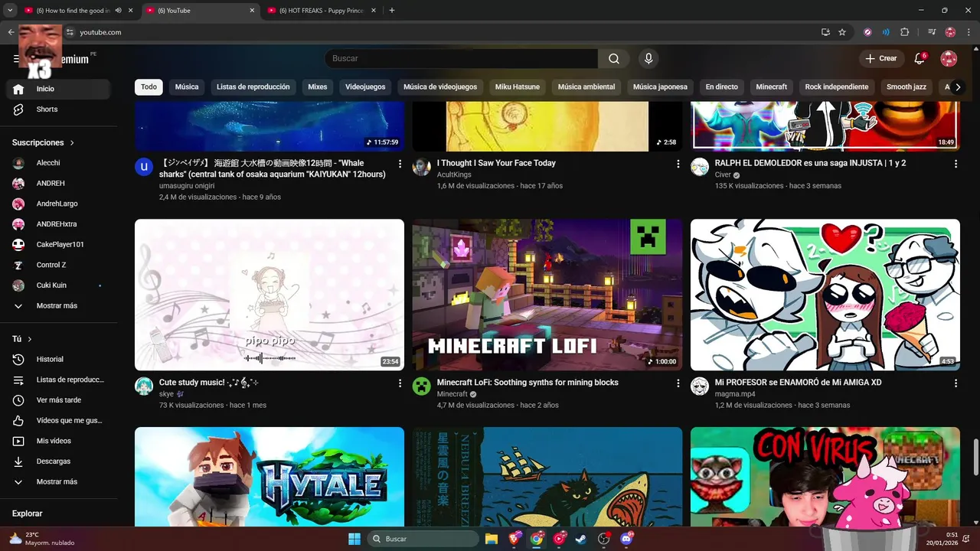Activate voice search microphone
This screenshot has width=980, height=551.
click(648, 59)
